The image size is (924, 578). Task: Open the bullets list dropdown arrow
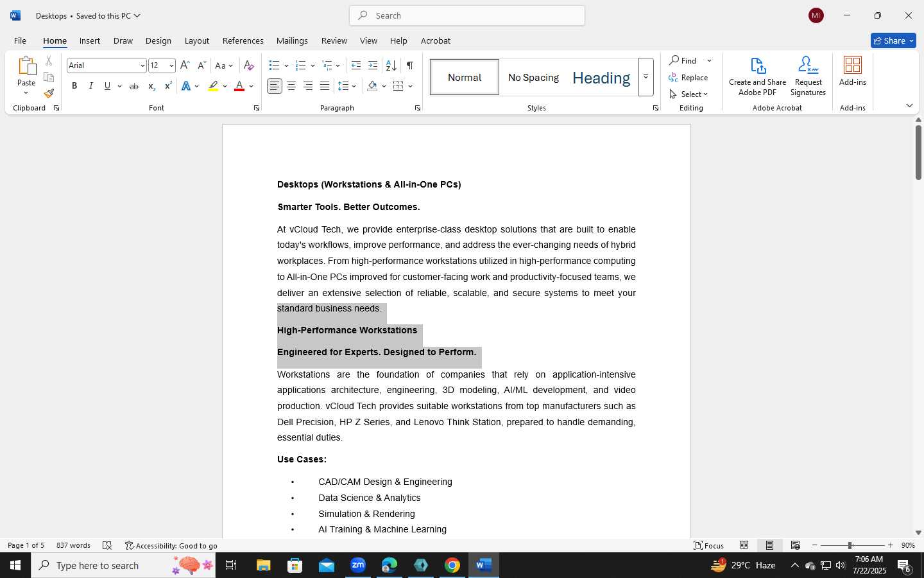[x=286, y=66]
